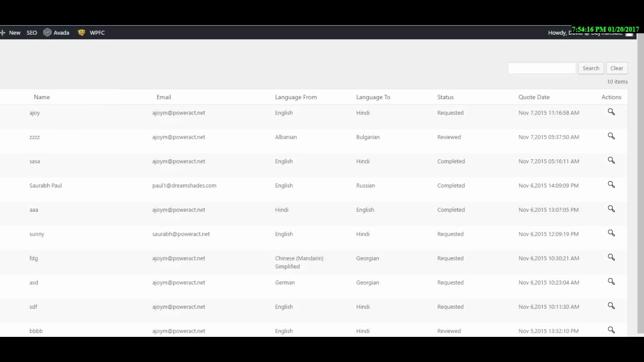Click the name 'fdg'
This screenshot has height=362, width=644.
34,258
